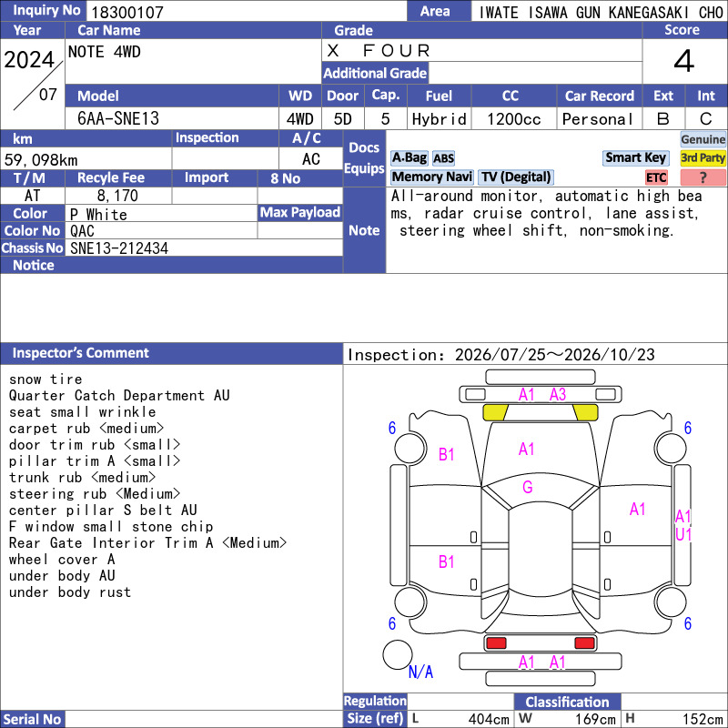Image resolution: width=728 pixels, height=728 pixels.
Task: Click the vehicle length value 404cm
Action: (x=489, y=719)
